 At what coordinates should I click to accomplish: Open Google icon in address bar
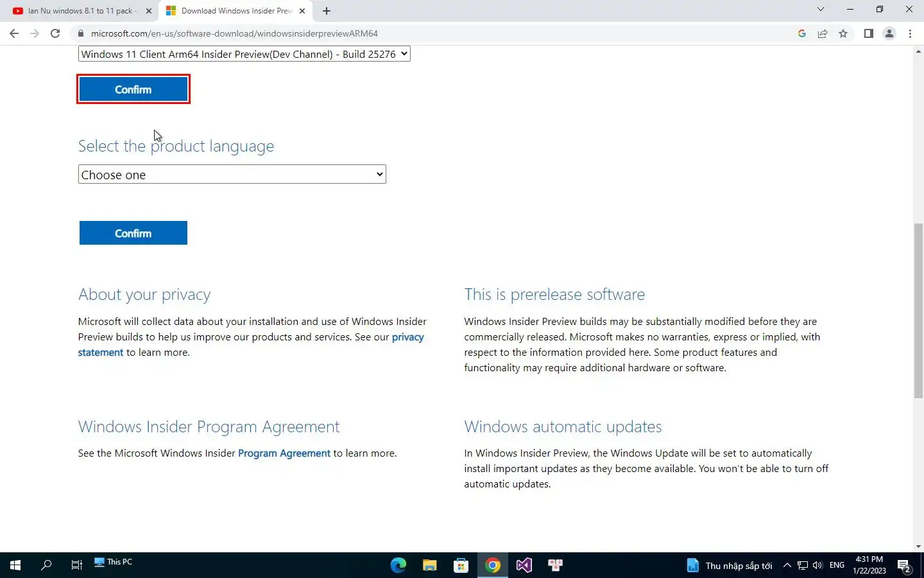[801, 33]
